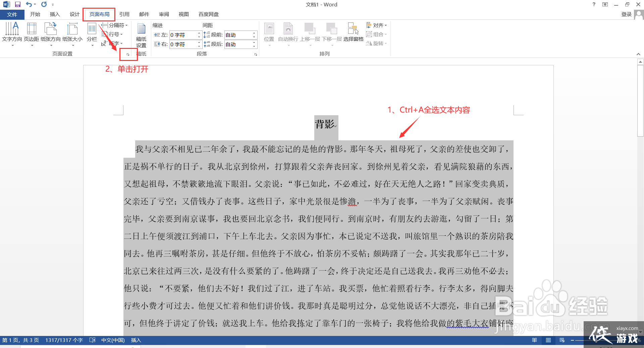The height and width of the screenshot is (348, 644).
Task: Open the 行号 line numbers dropdown
Action: [113, 34]
